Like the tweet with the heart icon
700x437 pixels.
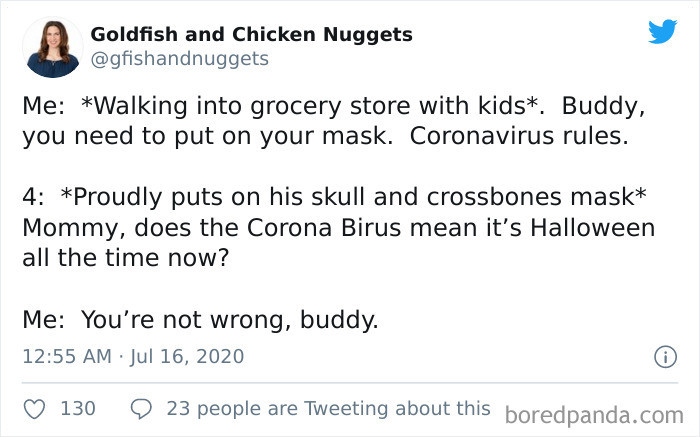[34, 408]
